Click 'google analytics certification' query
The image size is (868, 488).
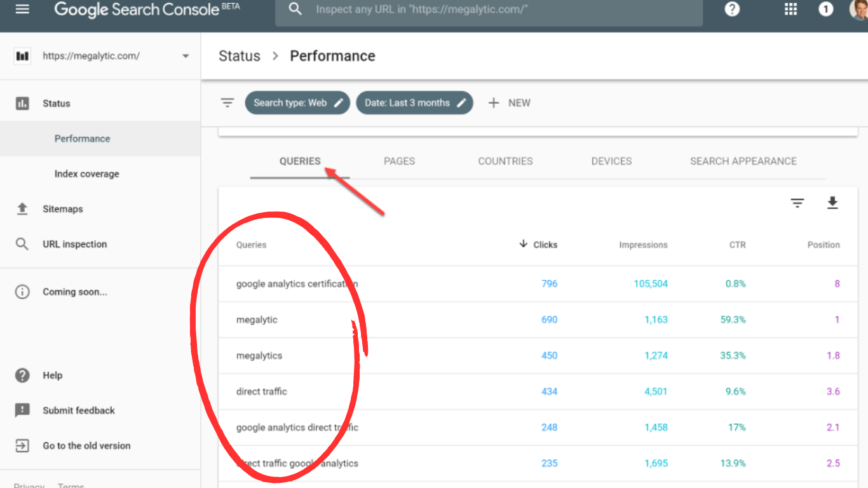click(297, 284)
